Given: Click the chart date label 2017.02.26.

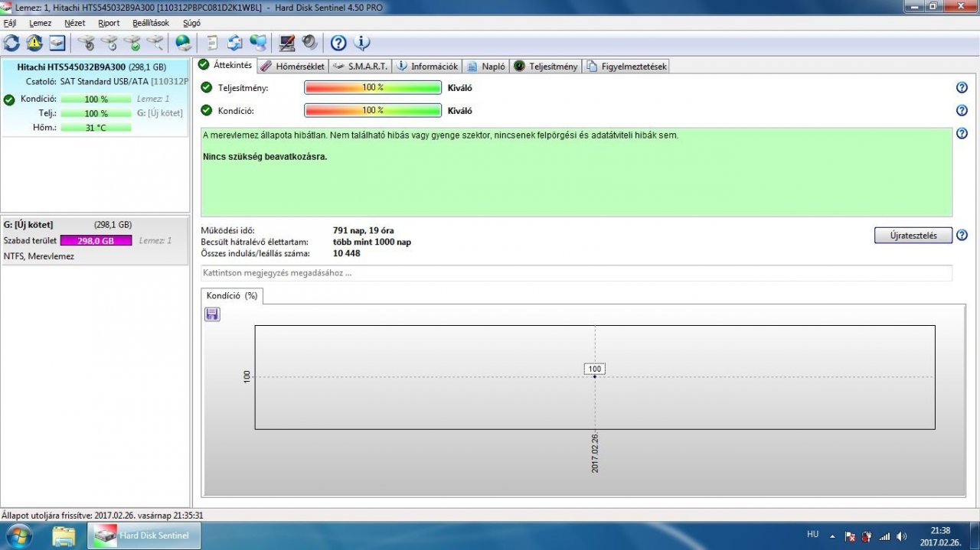Looking at the screenshot, I should coord(595,452).
